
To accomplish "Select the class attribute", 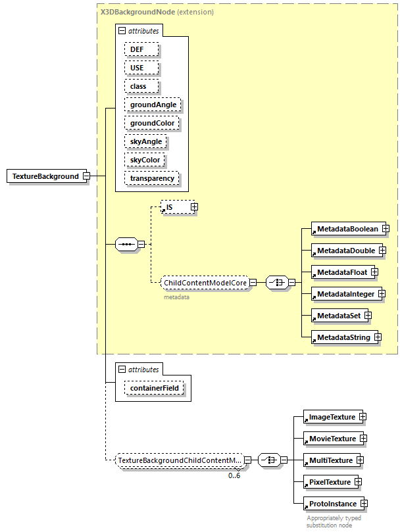I will point(141,86).
